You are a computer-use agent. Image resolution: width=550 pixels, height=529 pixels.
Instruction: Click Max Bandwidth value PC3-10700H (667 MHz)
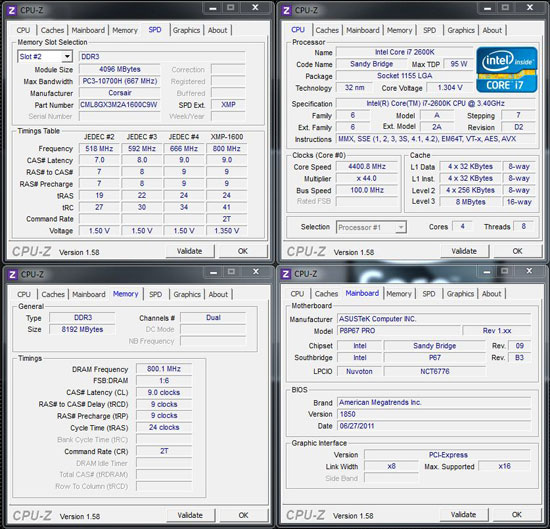click(x=119, y=81)
